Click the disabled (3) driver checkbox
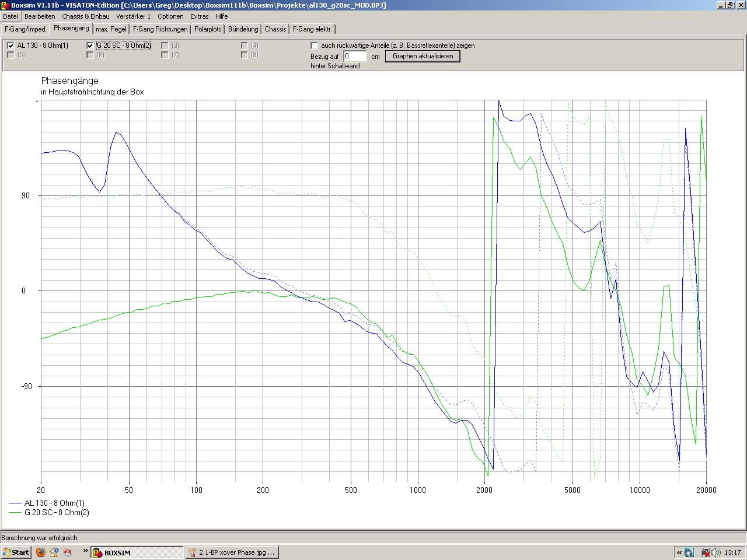Viewport: 747px width, 560px height. [x=165, y=45]
